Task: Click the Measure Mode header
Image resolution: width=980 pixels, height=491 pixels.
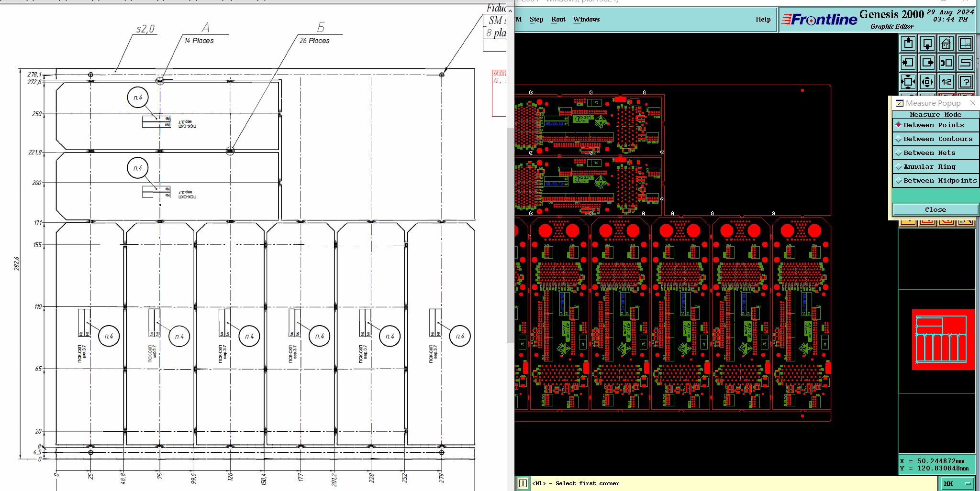Action: [935, 115]
